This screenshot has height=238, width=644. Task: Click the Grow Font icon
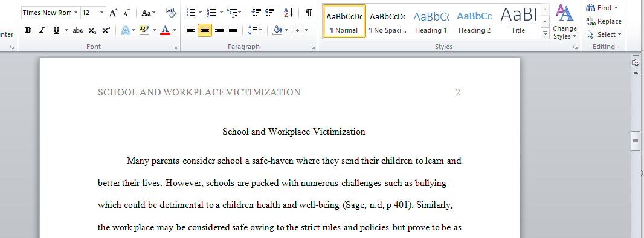(x=114, y=13)
